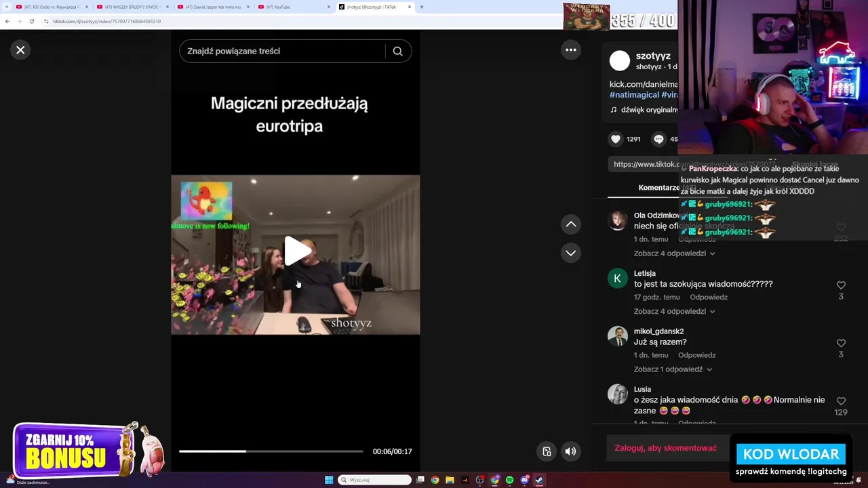The width and height of the screenshot is (868, 488).
Task: Open szotyyz profile avatar
Action: tap(620, 61)
